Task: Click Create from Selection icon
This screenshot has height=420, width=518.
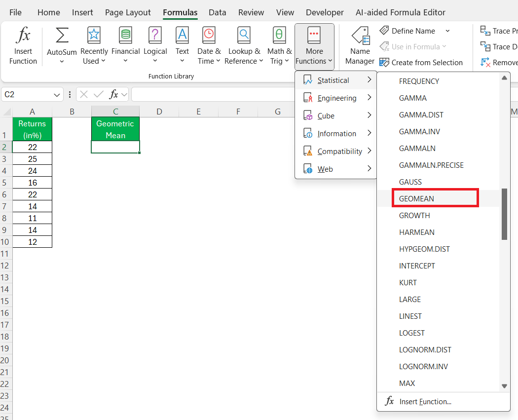Action: click(x=384, y=62)
